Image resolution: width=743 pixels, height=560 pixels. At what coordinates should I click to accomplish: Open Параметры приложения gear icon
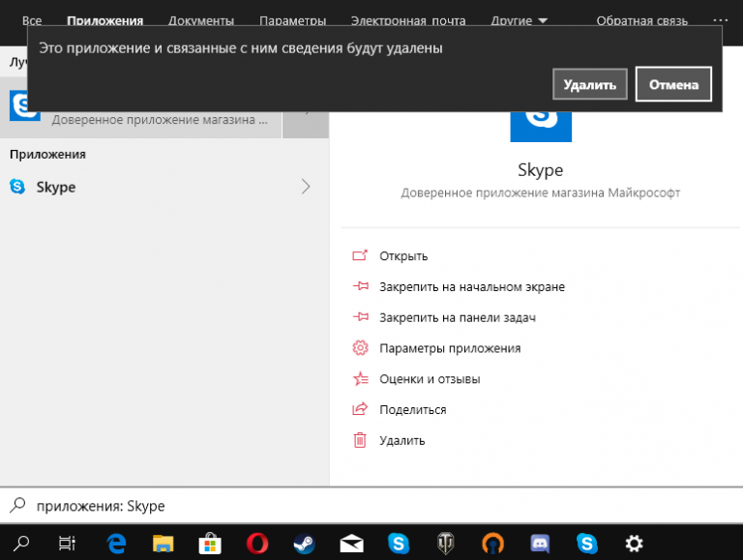click(x=361, y=348)
